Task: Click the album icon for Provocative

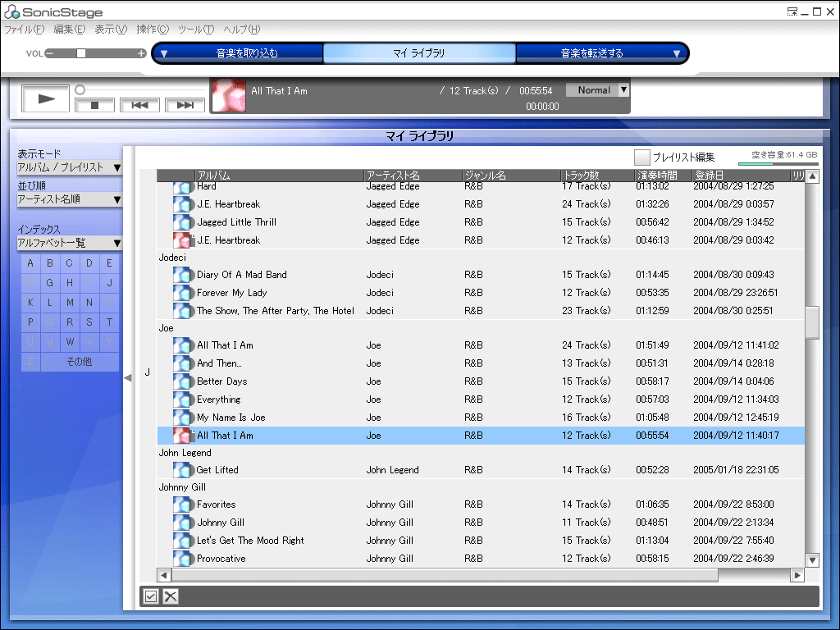Action: point(181,558)
